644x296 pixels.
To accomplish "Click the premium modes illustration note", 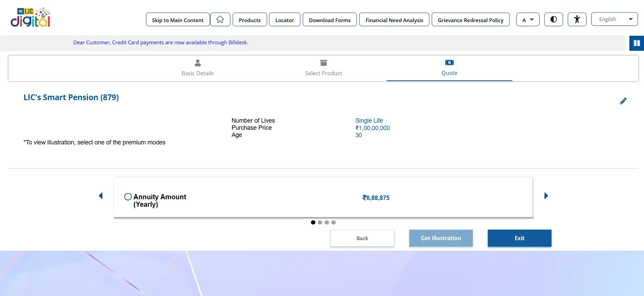I will [94, 142].
